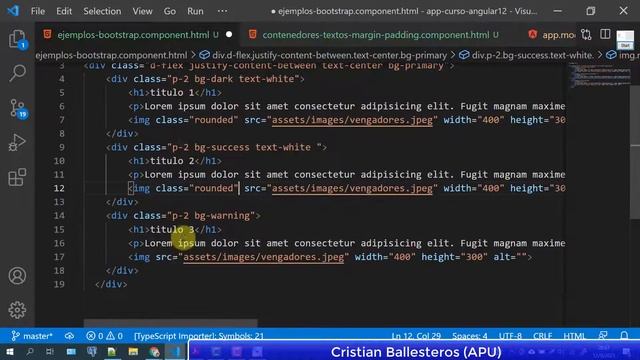Open the File menu
Screen dimensions: 640x360
(38, 11)
